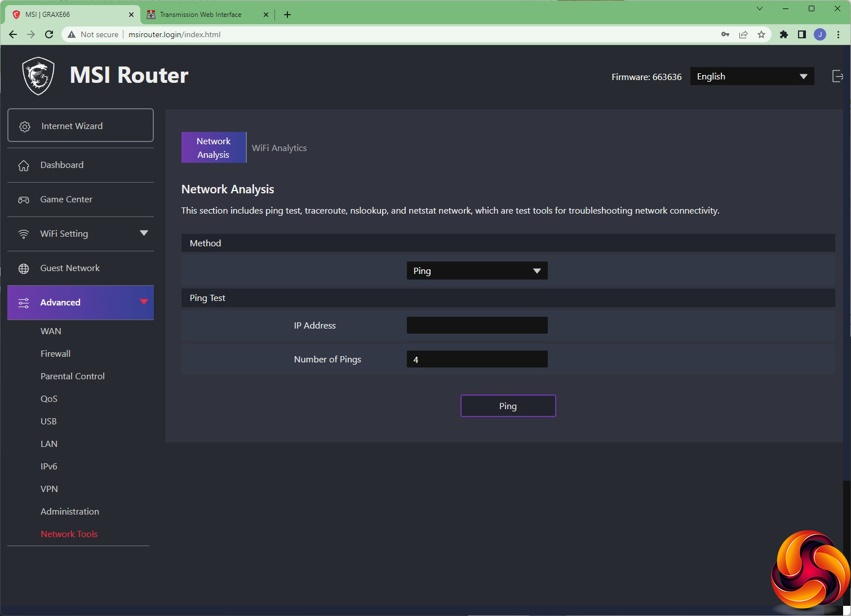Open the Dashboard menu item
Viewport: 851px width, 616px height.
[x=81, y=165]
